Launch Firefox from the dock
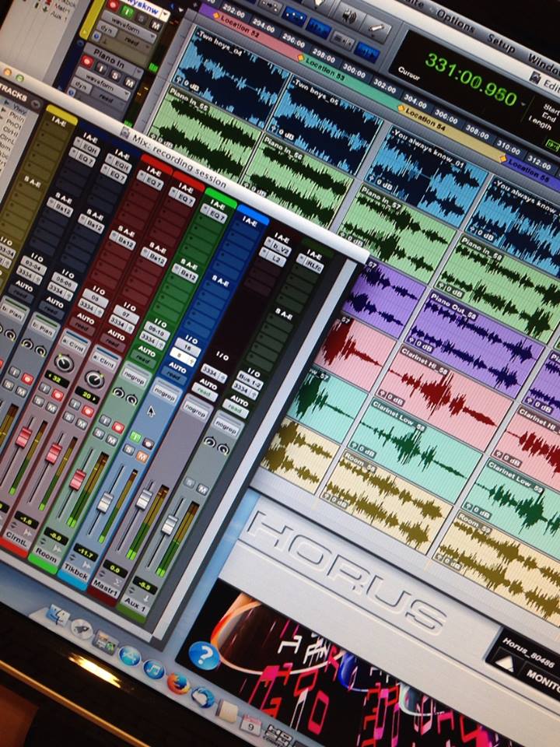Image resolution: width=560 pixels, height=747 pixels. pyautogui.click(x=178, y=684)
